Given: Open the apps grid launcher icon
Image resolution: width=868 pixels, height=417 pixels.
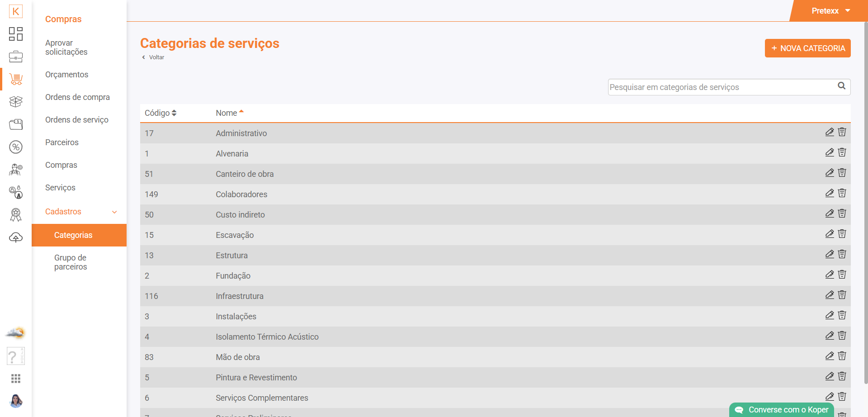Looking at the screenshot, I should point(16,379).
